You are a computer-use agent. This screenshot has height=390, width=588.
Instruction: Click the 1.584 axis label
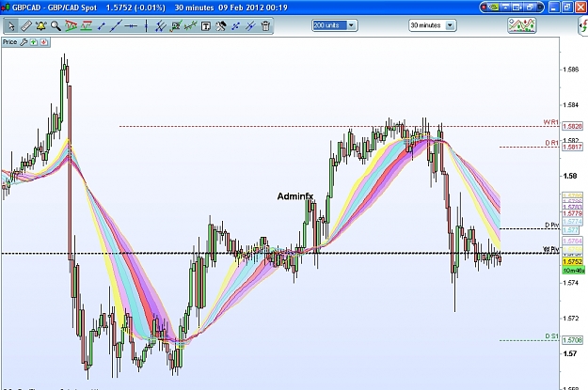coord(570,105)
